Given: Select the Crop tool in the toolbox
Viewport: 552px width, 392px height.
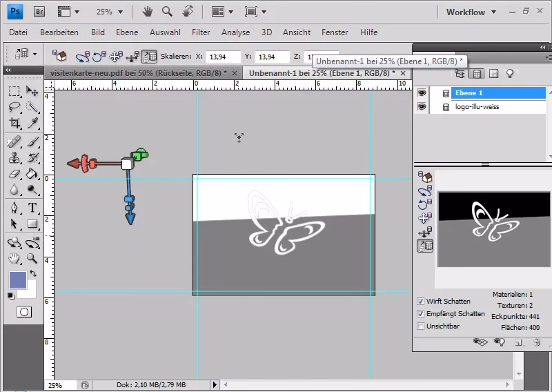Looking at the screenshot, I should pyautogui.click(x=14, y=124).
